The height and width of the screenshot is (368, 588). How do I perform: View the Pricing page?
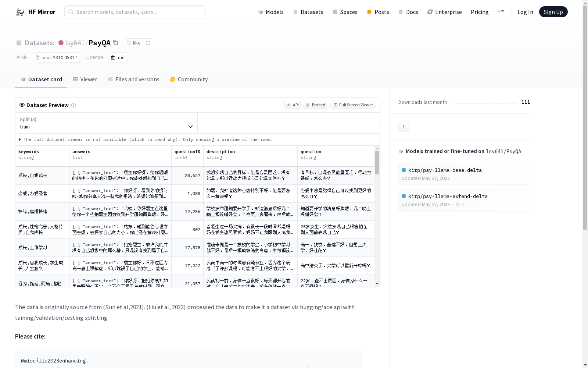click(480, 12)
